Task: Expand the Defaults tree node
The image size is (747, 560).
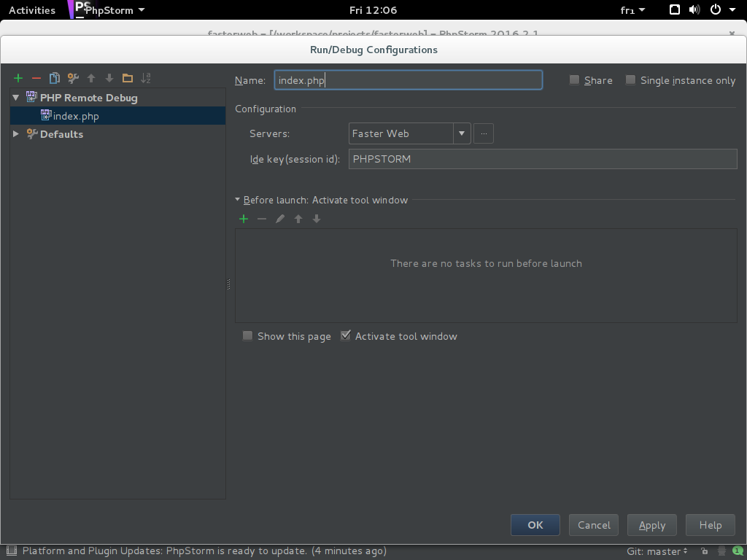Action: (x=16, y=134)
